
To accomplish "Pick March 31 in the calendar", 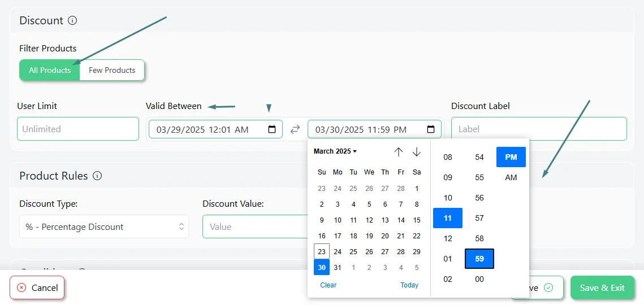I will pyautogui.click(x=338, y=268).
